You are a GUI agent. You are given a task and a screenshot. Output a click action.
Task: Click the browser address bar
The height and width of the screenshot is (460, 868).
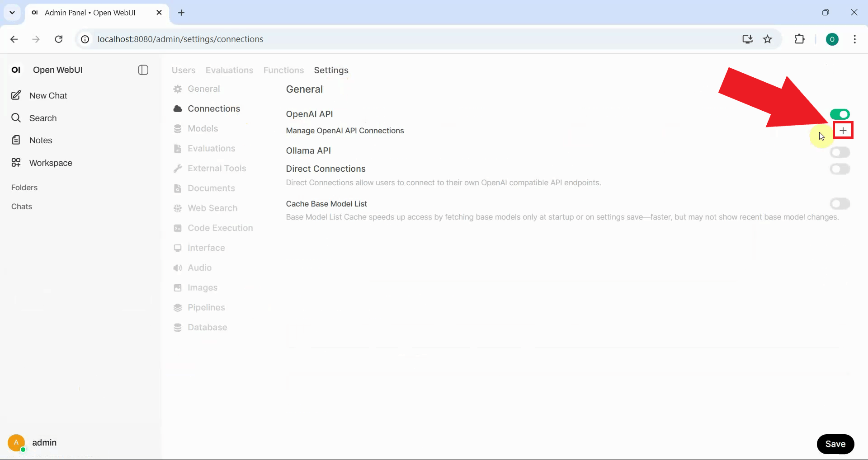(x=407, y=39)
